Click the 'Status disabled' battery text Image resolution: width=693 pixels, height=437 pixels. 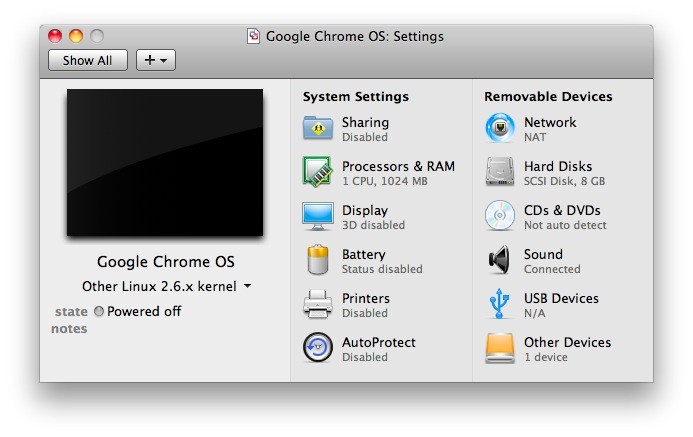pos(382,269)
